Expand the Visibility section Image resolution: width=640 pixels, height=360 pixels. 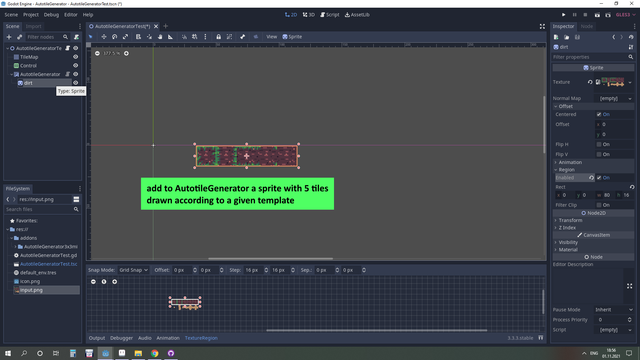(568, 242)
